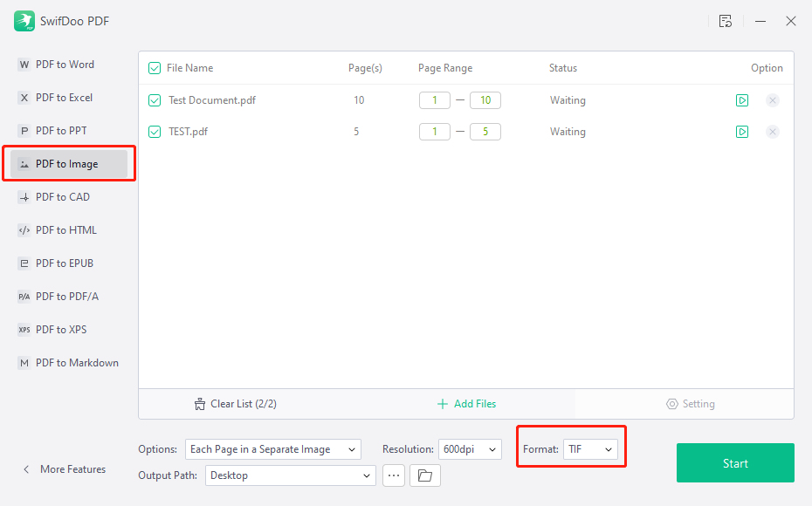The image size is (812, 506).
Task: Close the SwifDoo PDF window
Action: coord(791,21)
